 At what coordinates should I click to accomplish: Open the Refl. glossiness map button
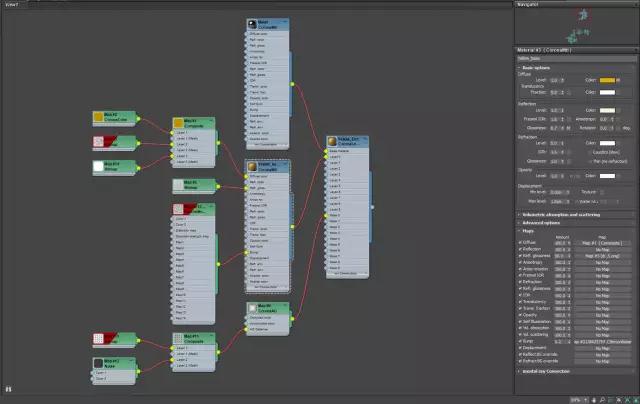(x=602, y=256)
